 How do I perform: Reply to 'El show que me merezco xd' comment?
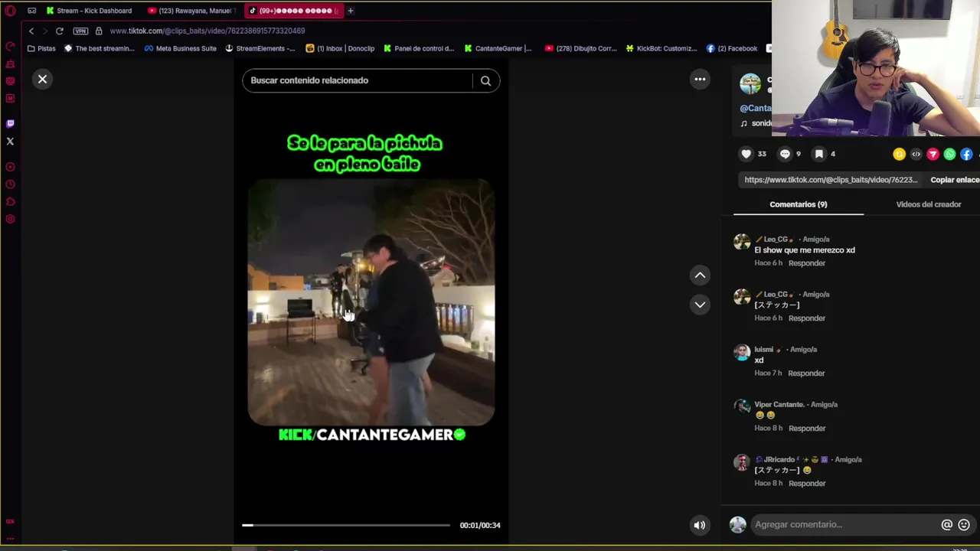point(807,263)
